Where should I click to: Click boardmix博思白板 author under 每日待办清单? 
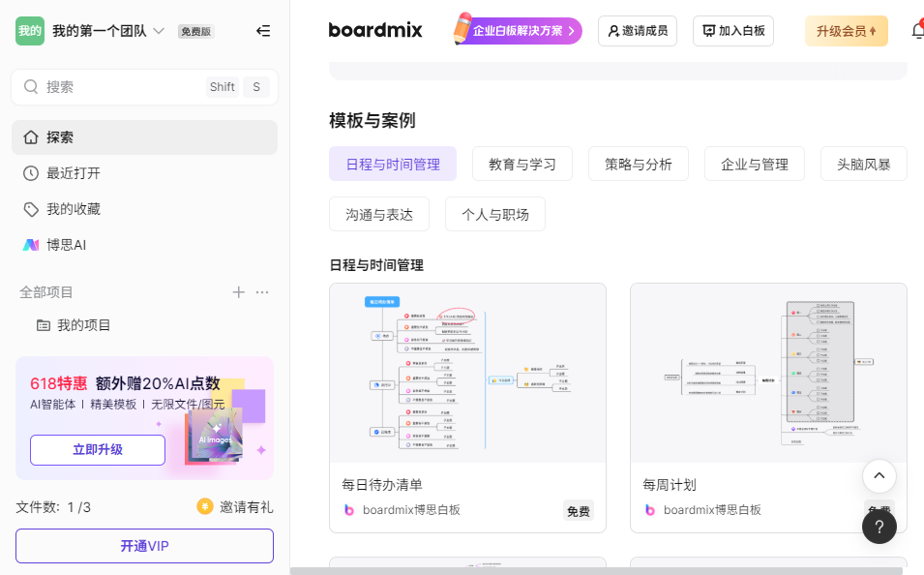coord(411,510)
